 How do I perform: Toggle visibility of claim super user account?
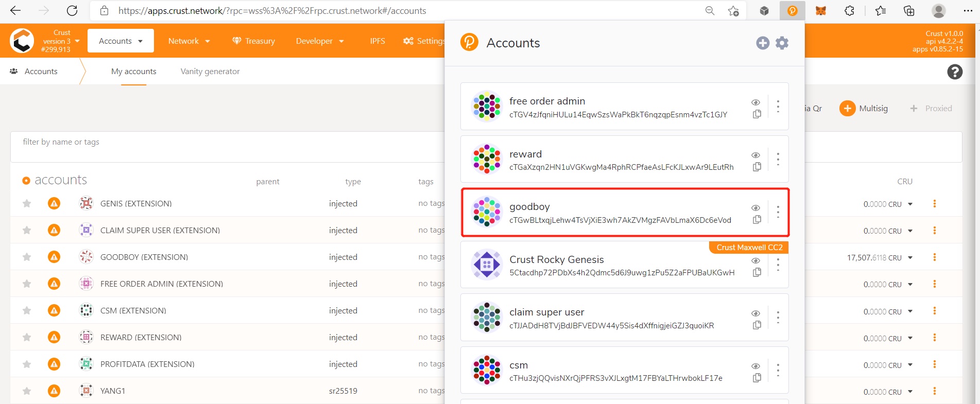755,313
